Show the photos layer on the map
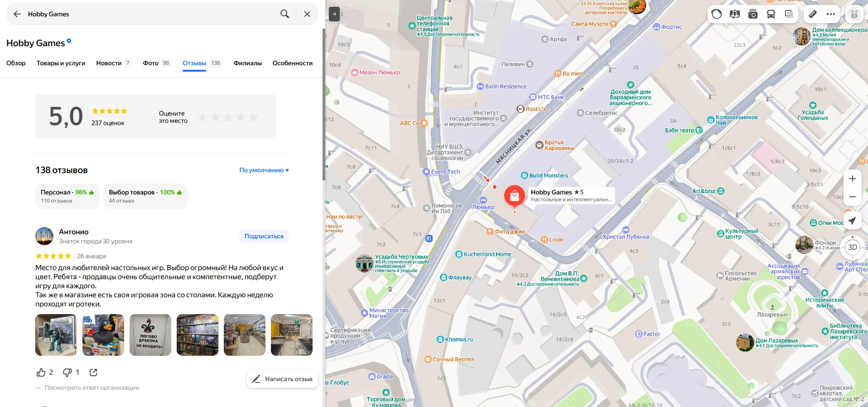The height and width of the screenshot is (407, 868). (x=753, y=14)
